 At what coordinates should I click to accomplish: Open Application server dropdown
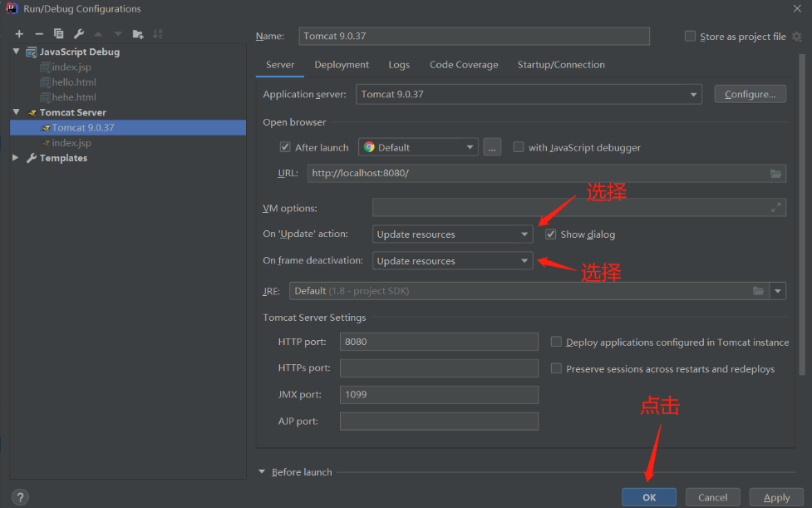pos(529,94)
